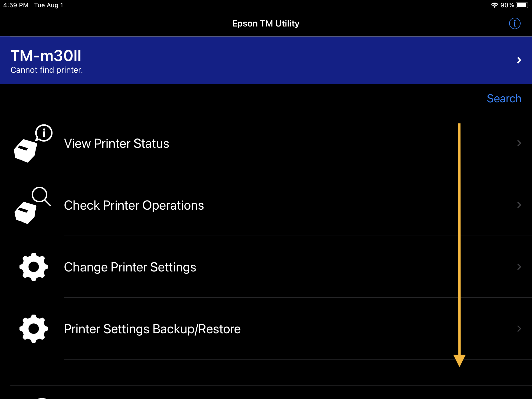The image size is (532, 399).
Task: Open chevron beside View Printer Status
Action: tap(519, 143)
